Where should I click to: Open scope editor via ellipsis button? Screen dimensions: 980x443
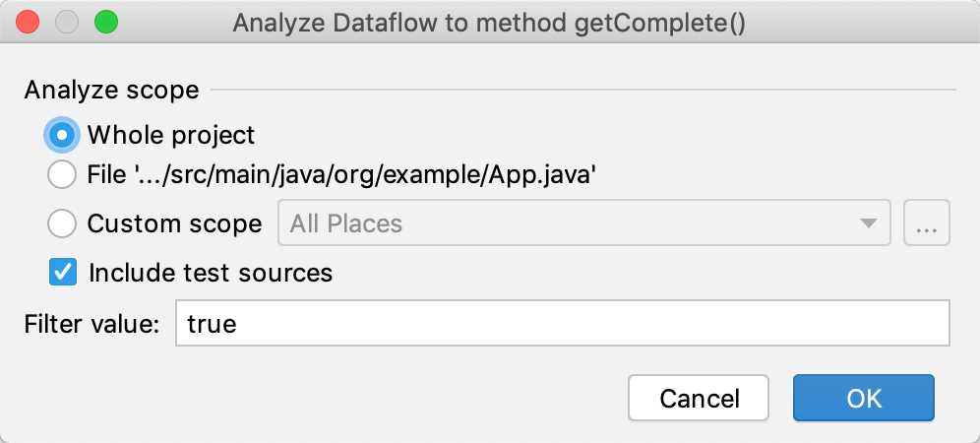[x=927, y=223]
